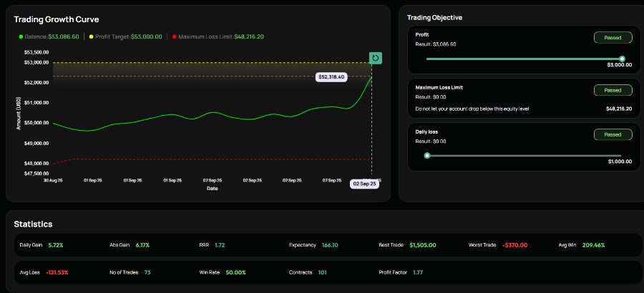Click the Trading Objective heading
Screen dimensions: 644x293
(x=434, y=18)
